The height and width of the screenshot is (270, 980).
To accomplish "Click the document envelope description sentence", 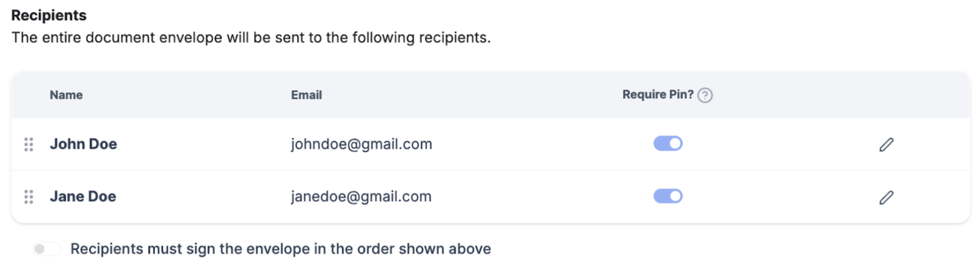I will pyautogui.click(x=251, y=38).
